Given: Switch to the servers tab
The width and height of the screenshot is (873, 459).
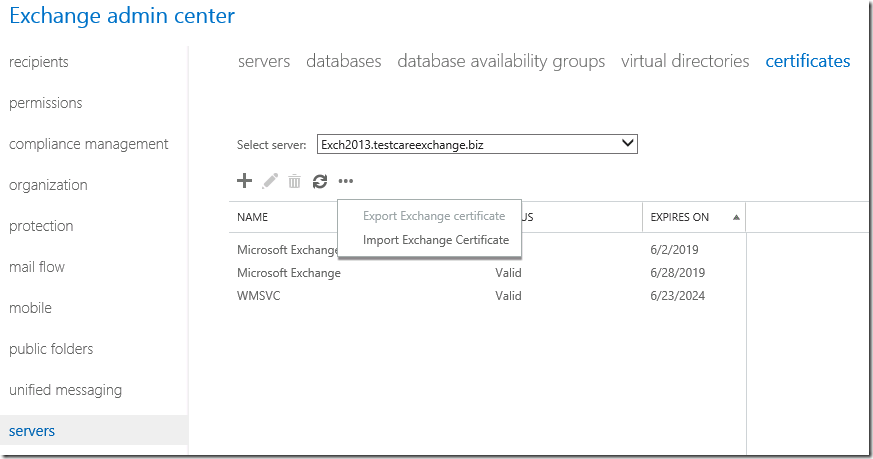Looking at the screenshot, I should 264,61.
